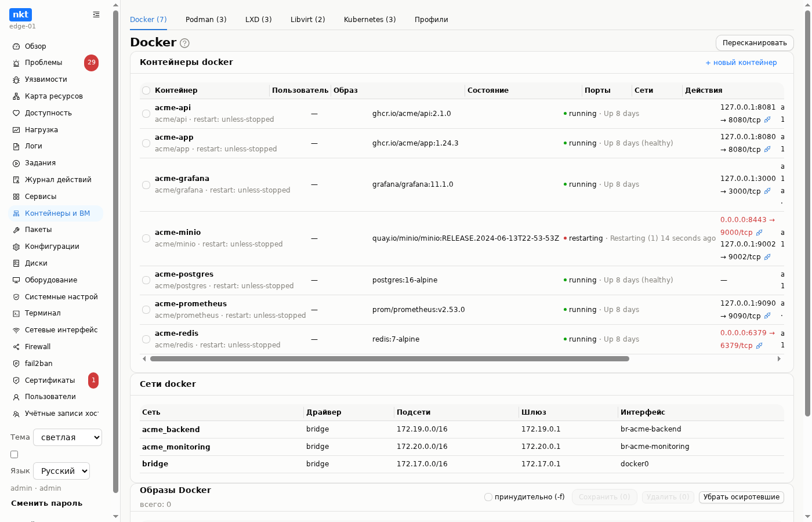Click the Firewall share icon

tap(16, 347)
